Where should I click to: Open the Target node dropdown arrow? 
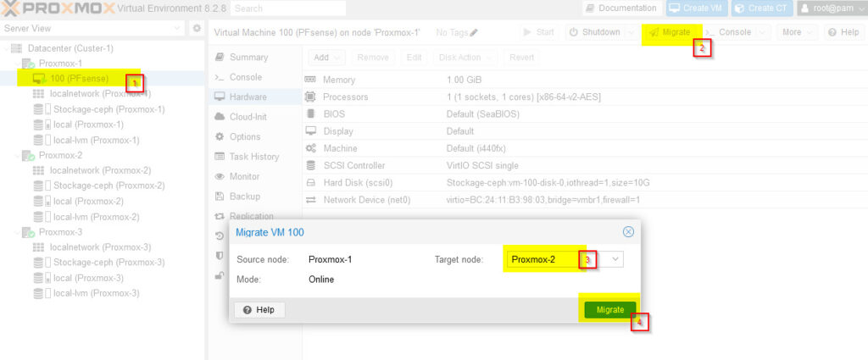click(616, 259)
